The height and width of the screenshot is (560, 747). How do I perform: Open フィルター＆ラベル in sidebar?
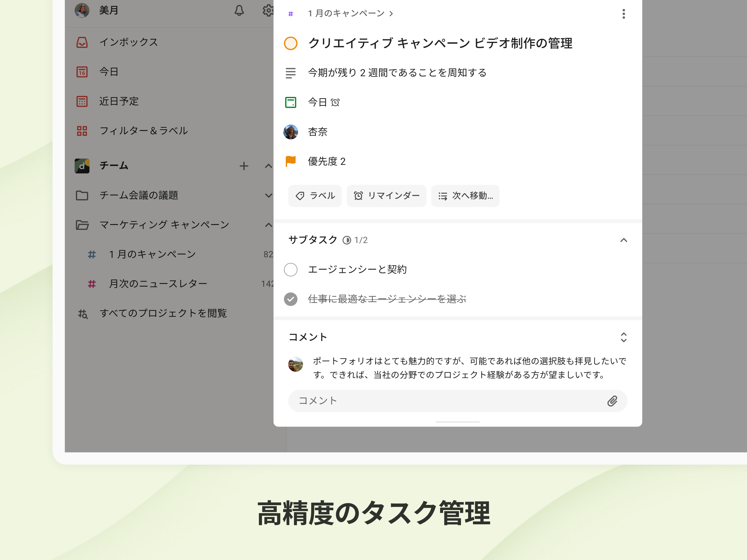click(143, 131)
